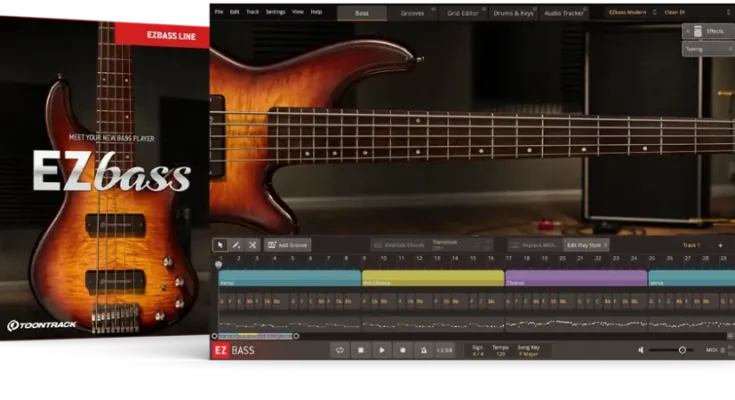Image resolution: width=735 pixels, height=400 pixels.
Task: Select the pencil draw tool
Action: click(x=236, y=245)
